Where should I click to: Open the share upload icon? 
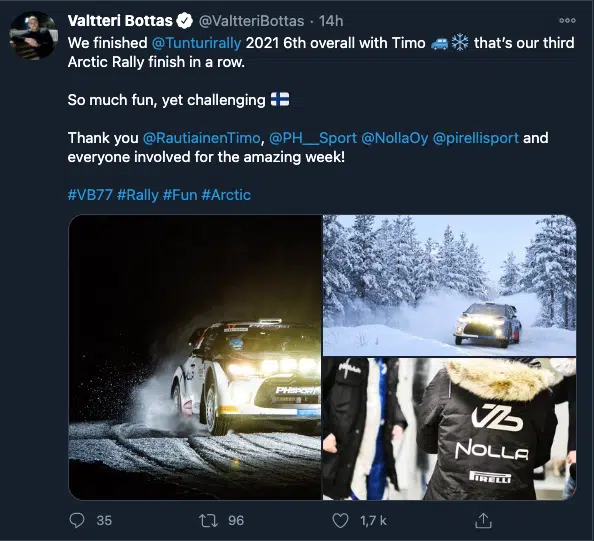(483, 520)
